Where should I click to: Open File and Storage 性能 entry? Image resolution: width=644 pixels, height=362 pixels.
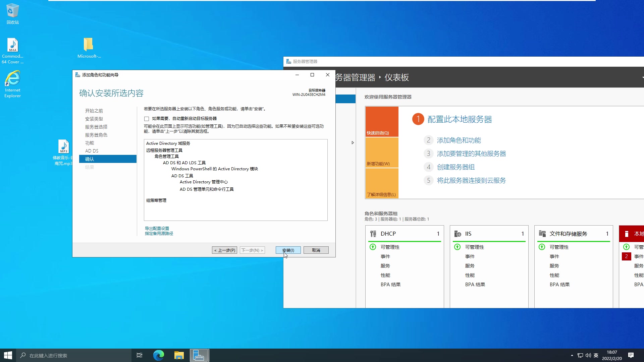pos(554,275)
